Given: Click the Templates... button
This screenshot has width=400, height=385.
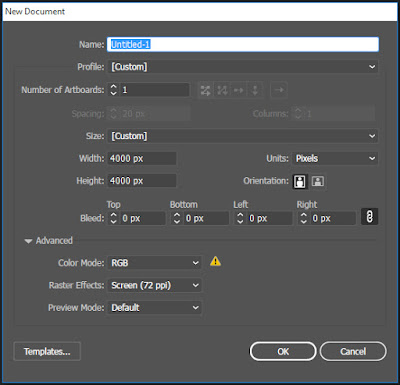Looking at the screenshot, I should 47,351.
